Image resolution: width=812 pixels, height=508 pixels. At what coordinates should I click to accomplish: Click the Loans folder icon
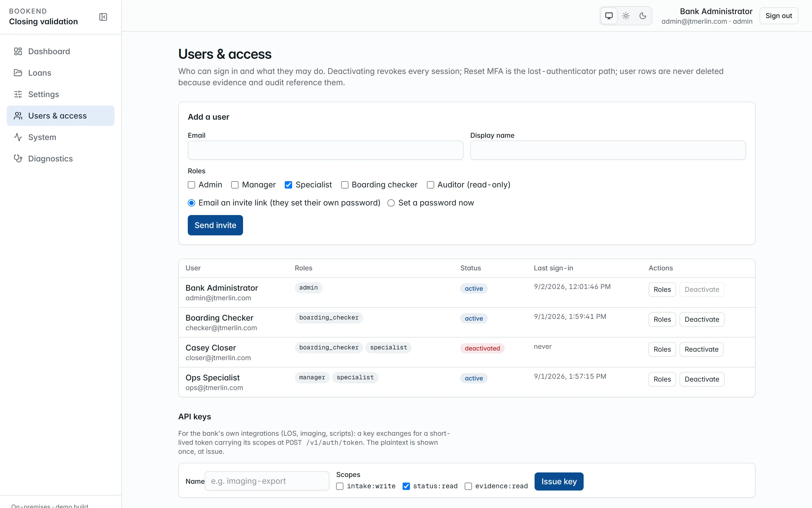[18, 73]
